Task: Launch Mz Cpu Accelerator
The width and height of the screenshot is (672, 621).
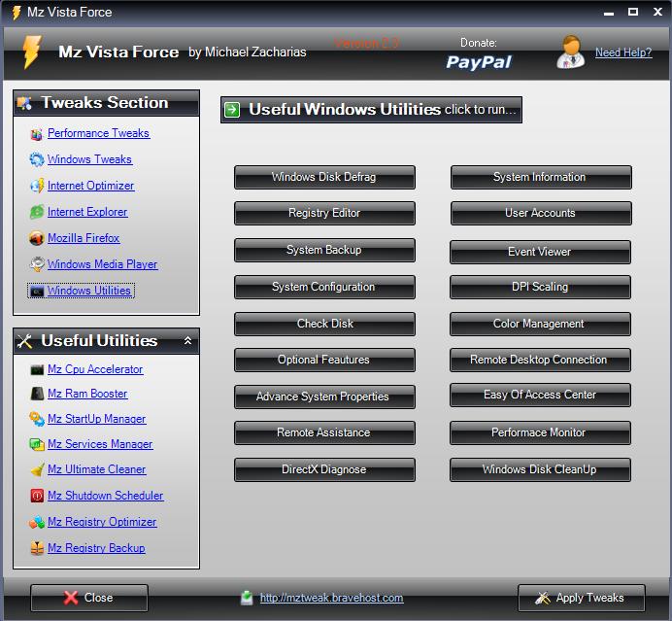Action: pos(95,369)
